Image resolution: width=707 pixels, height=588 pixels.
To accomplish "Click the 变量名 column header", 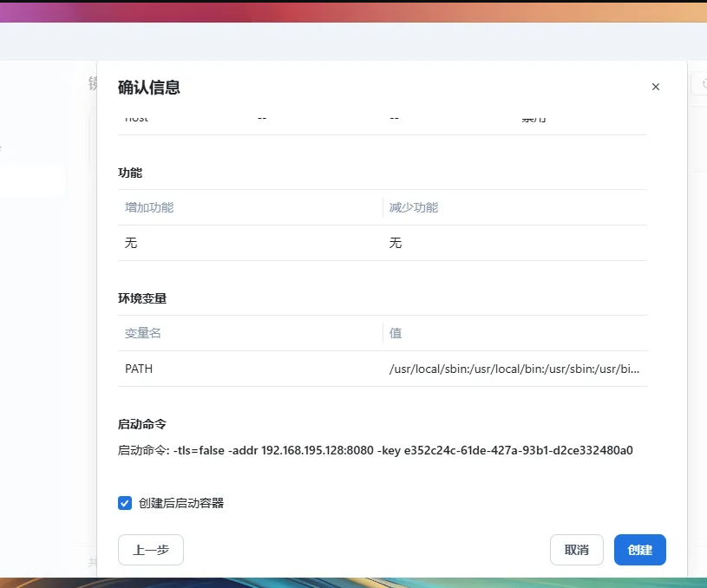I will [143, 333].
